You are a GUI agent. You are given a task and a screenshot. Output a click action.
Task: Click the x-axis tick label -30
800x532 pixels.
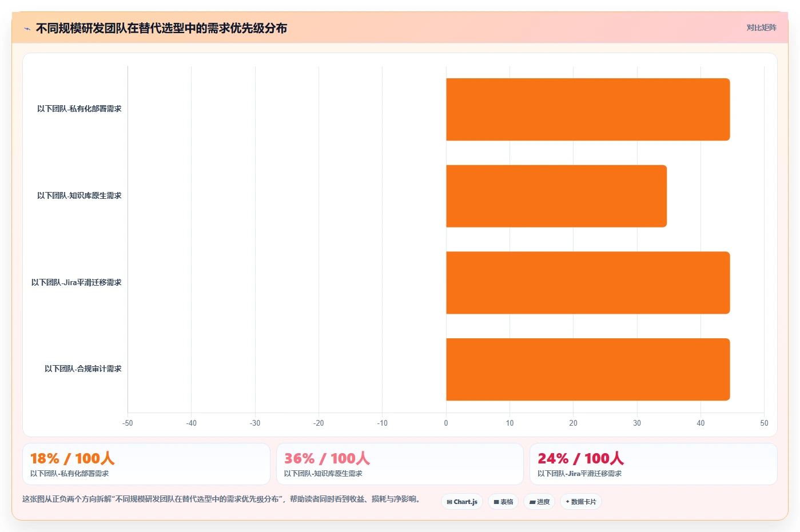255,423
